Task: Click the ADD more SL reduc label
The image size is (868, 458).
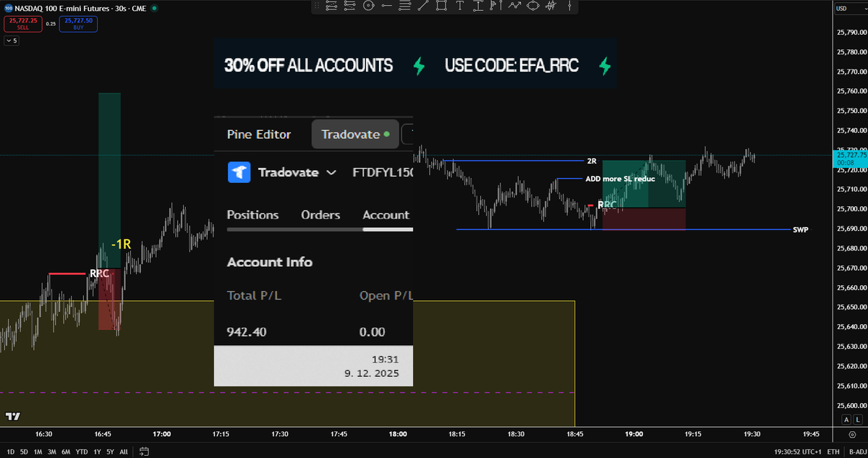Action: tap(620, 178)
